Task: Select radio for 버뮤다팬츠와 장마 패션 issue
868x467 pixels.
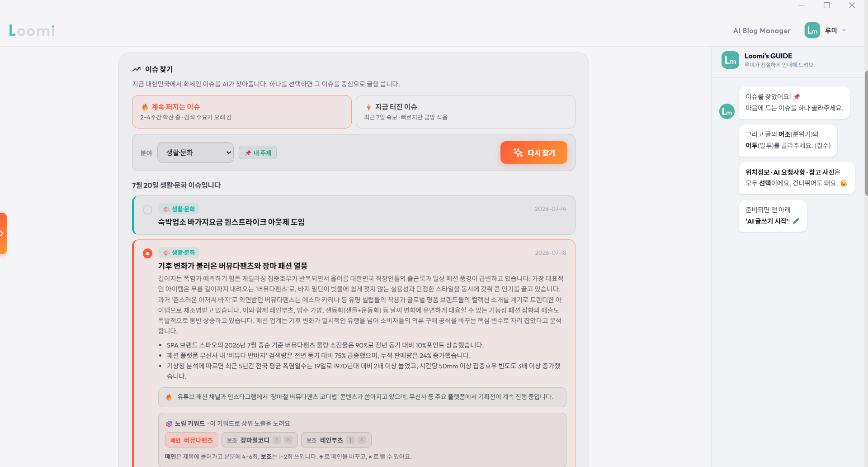Action: [x=147, y=253]
